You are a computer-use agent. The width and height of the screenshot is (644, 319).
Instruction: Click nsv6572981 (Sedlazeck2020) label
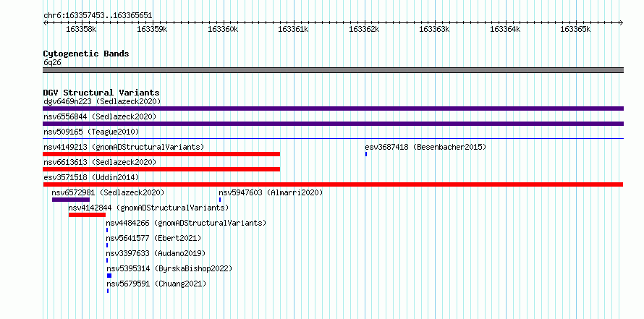[x=108, y=192]
